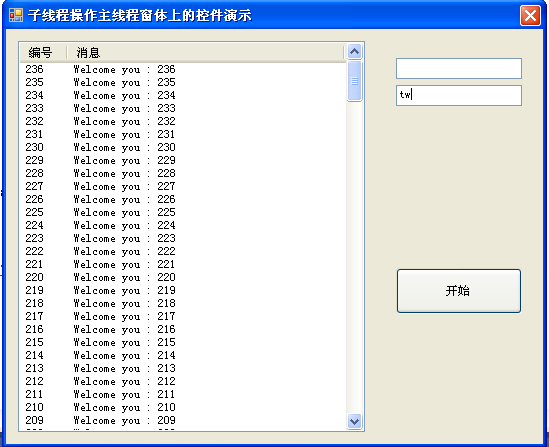Click the text box containing 'tw'
This screenshot has width=549, height=447.
click(459, 95)
